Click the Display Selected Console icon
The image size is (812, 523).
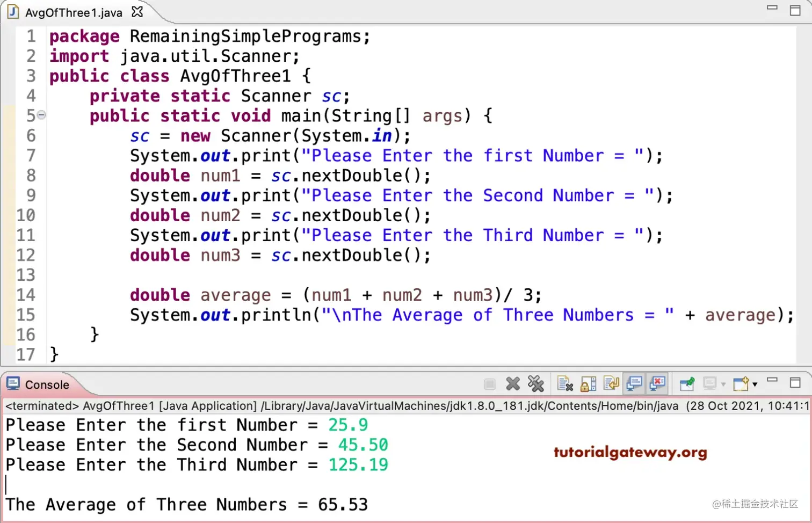(710, 384)
